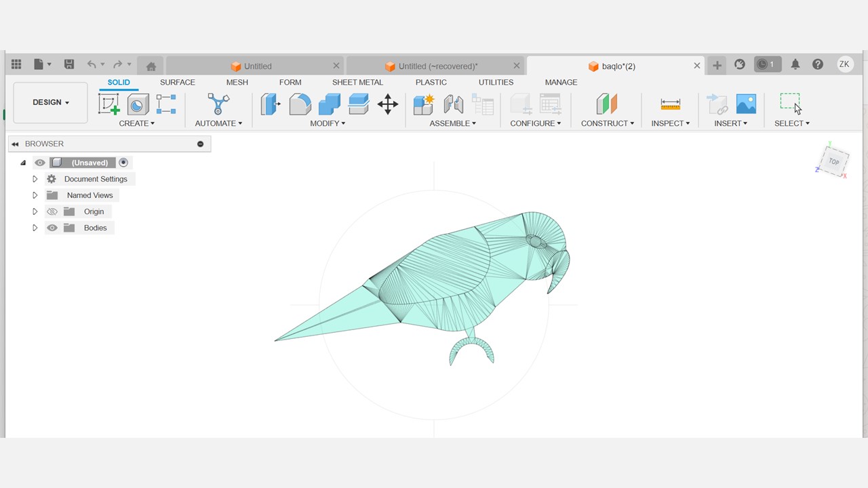Image resolution: width=868 pixels, height=488 pixels.
Task: Select the Move/Copy arrows tool
Action: tap(388, 104)
